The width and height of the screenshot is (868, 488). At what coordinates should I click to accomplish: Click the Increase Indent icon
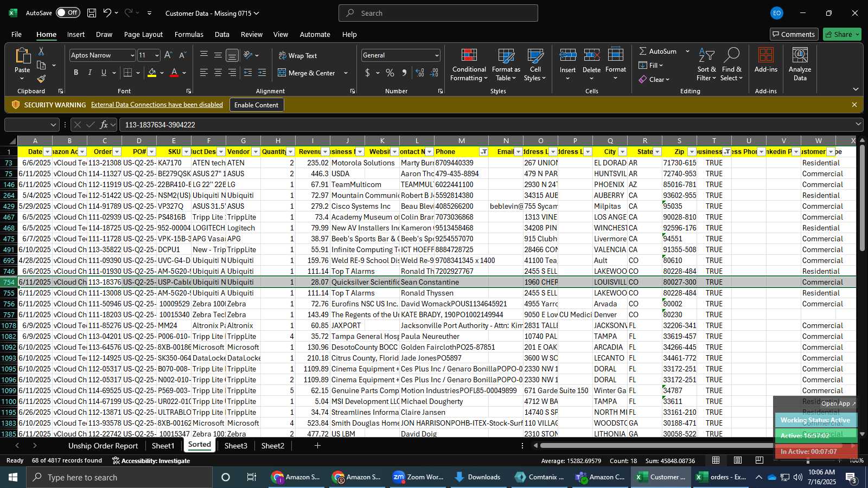click(262, 73)
